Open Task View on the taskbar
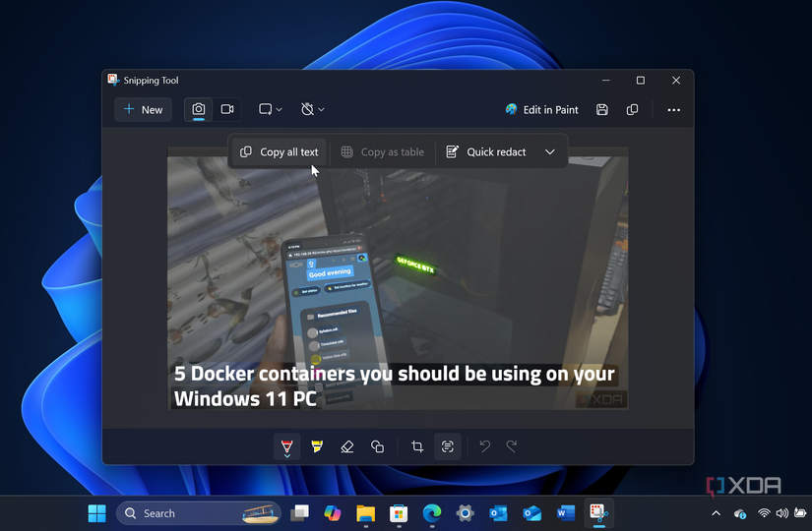The height and width of the screenshot is (531, 812). pos(299,513)
